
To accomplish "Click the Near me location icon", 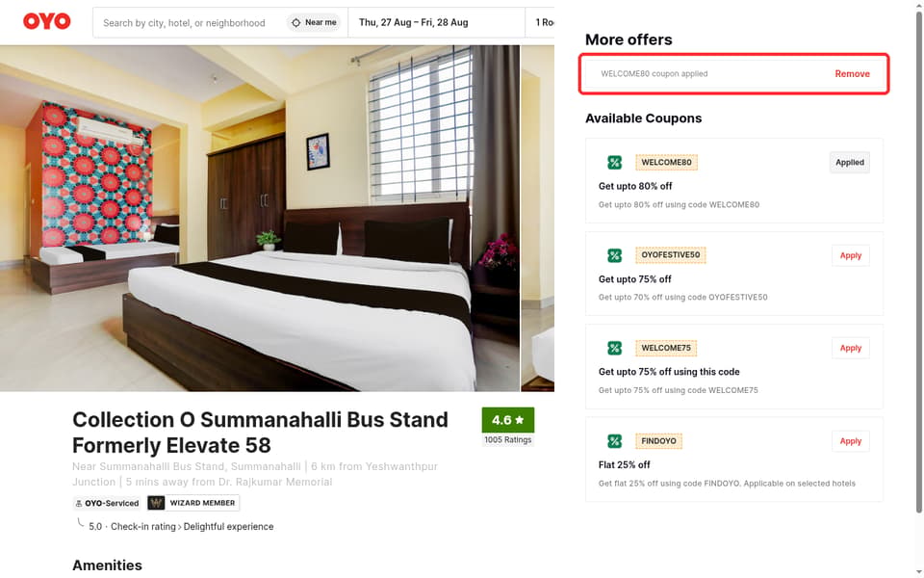I will tap(295, 22).
